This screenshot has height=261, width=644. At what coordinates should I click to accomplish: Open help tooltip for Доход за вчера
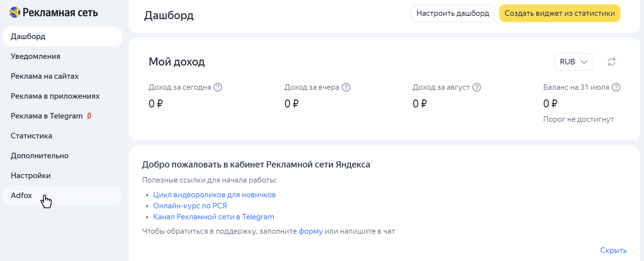pos(346,87)
